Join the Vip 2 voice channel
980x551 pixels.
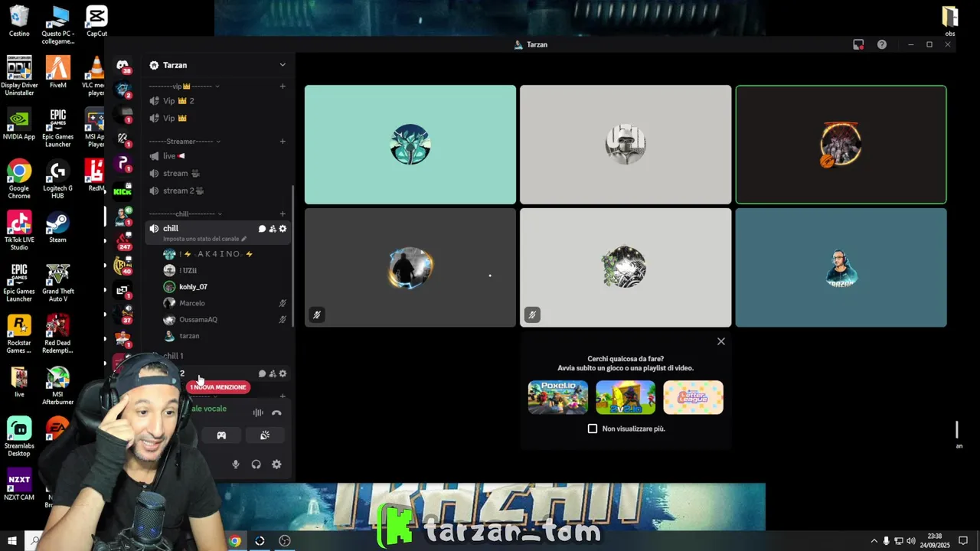tap(218, 101)
